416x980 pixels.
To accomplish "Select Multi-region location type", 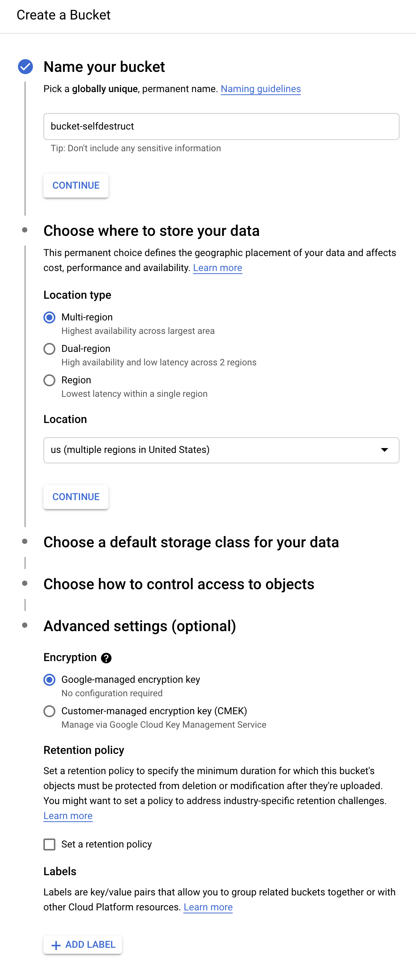I will tap(49, 317).
